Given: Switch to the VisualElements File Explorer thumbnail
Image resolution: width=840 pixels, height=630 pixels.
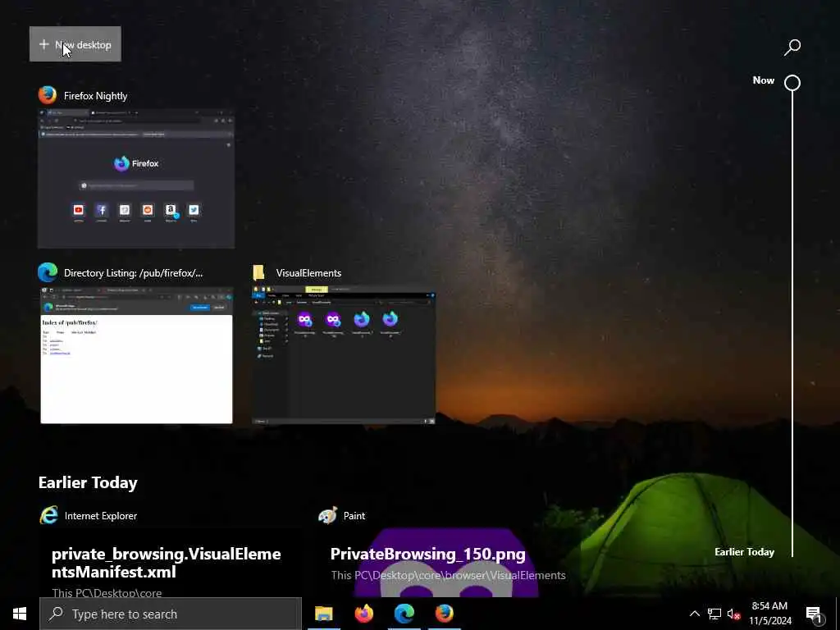Looking at the screenshot, I should tap(344, 355).
